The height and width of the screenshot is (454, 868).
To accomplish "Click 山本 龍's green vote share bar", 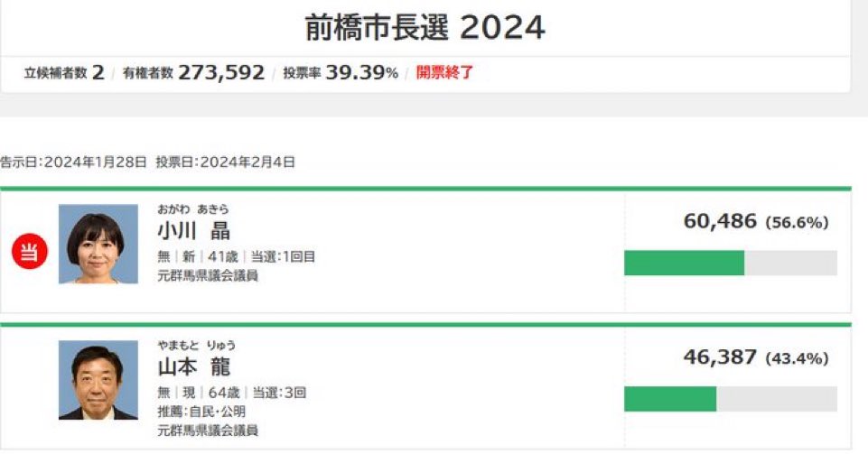I will tap(669, 399).
